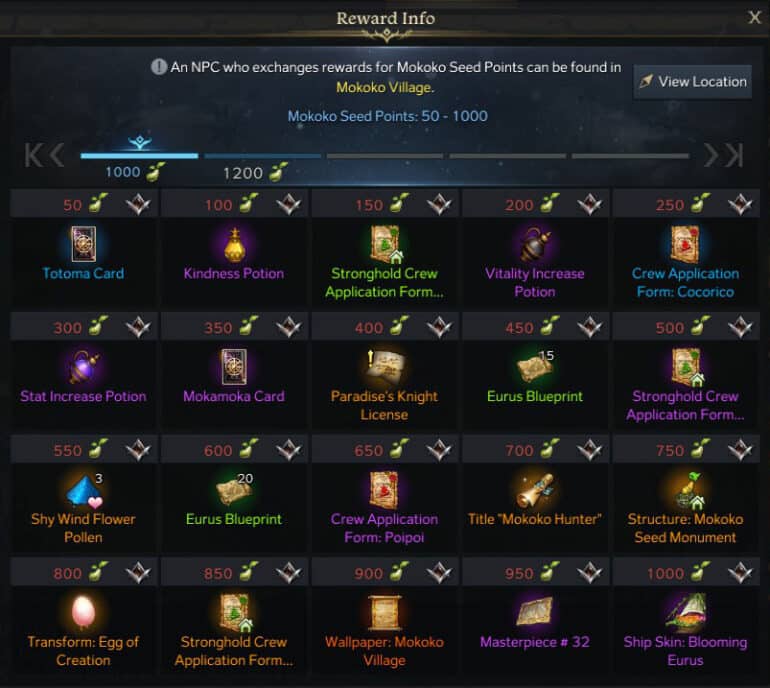Image resolution: width=770 pixels, height=688 pixels.
Task: Toggle the claim marker for 50 seeds
Action: (x=138, y=204)
